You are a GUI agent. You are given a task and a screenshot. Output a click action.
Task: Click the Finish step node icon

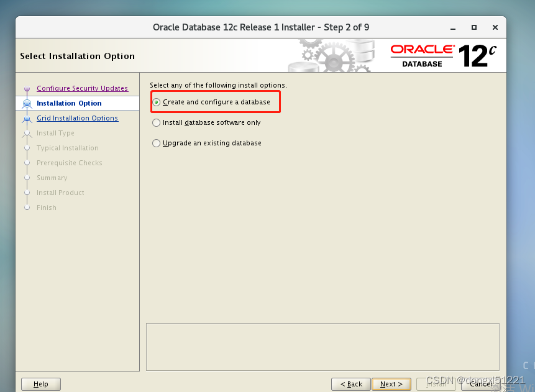pyautogui.click(x=27, y=207)
